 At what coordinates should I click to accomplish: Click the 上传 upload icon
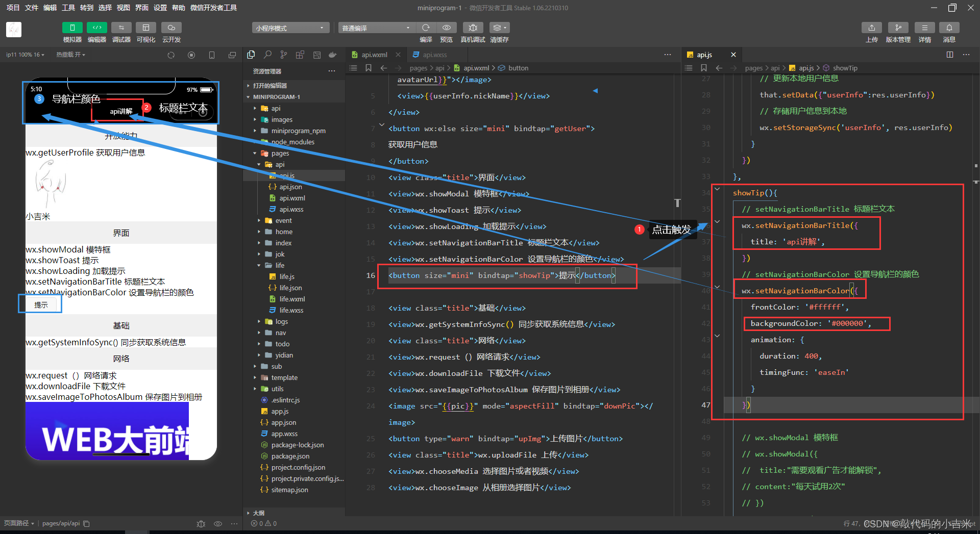click(872, 28)
